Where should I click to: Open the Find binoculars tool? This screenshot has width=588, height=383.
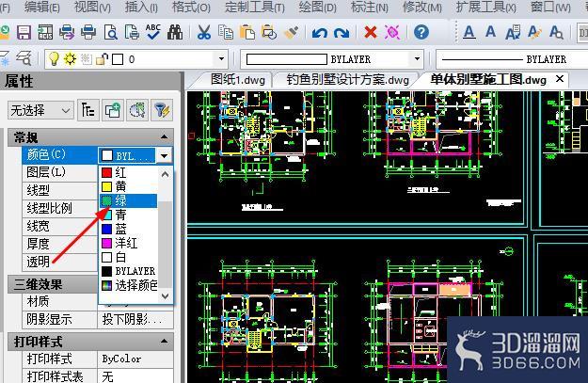pyautogui.click(x=175, y=33)
